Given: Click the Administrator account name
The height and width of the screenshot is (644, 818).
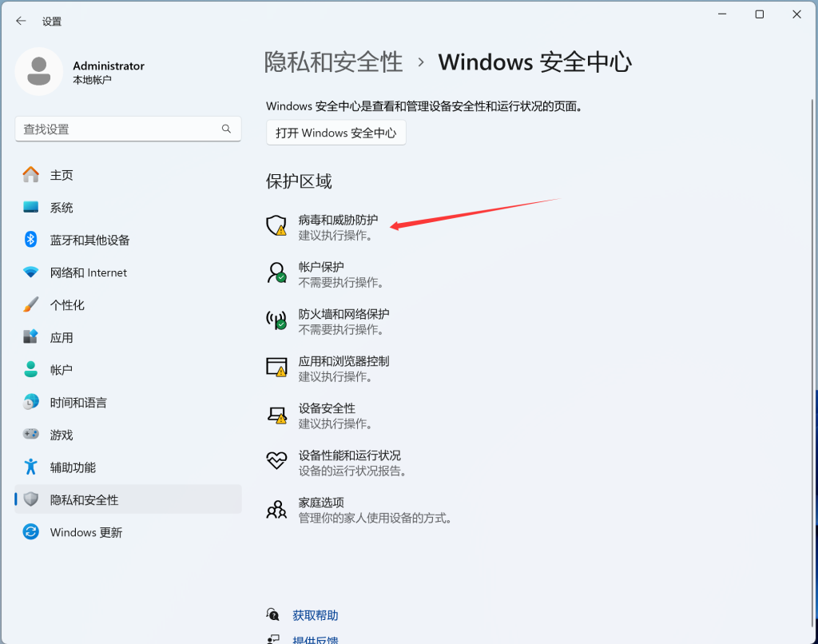Looking at the screenshot, I should tap(109, 66).
